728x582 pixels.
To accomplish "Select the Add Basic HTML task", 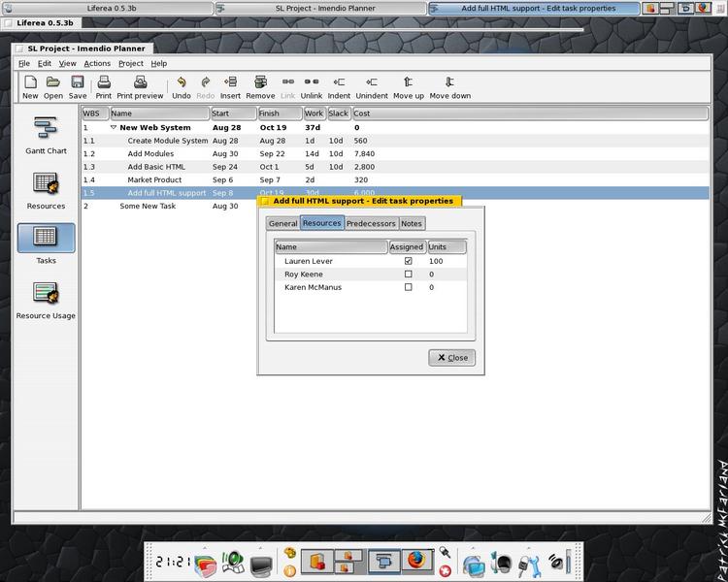I will coord(395,167).
